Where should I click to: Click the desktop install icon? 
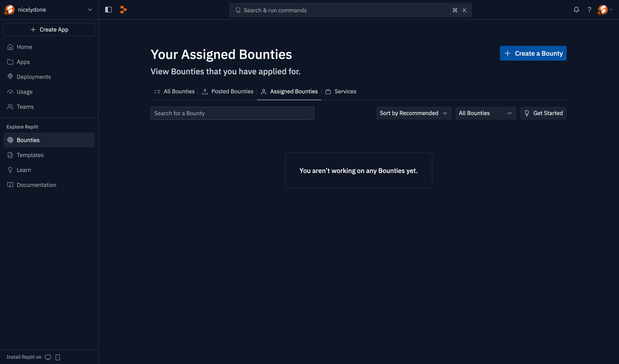(x=48, y=357)
